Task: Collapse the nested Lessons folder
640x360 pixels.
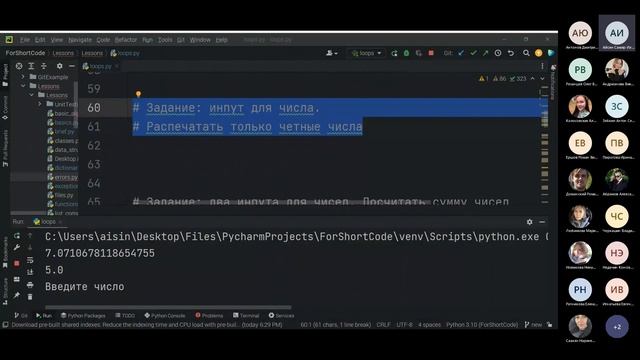Action: point(31,95)
